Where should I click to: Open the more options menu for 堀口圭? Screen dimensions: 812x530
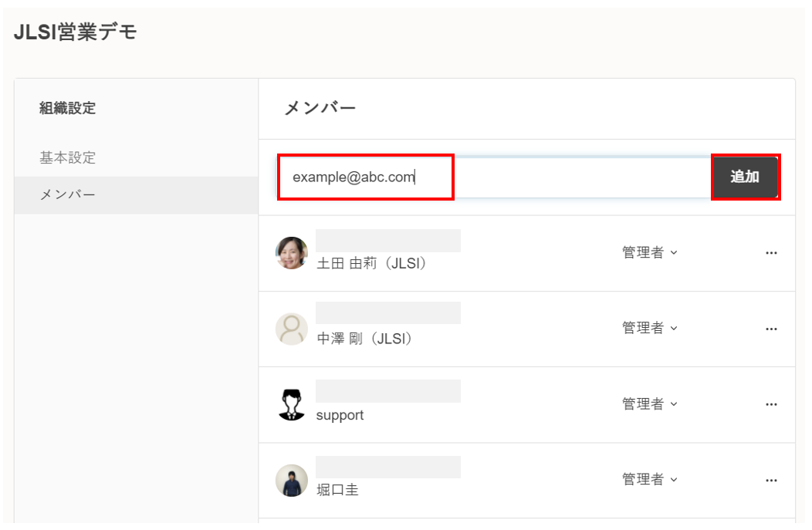(770, 480)
